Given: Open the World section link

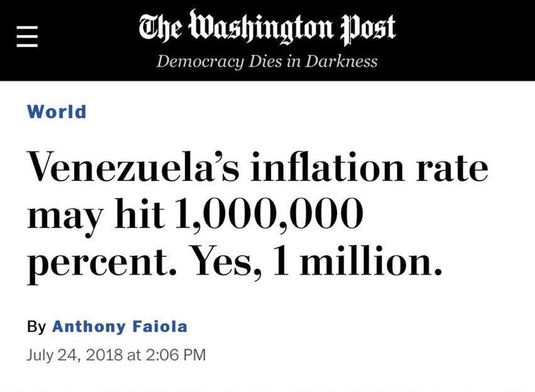Looking at the screenshot, I should 57,112.
